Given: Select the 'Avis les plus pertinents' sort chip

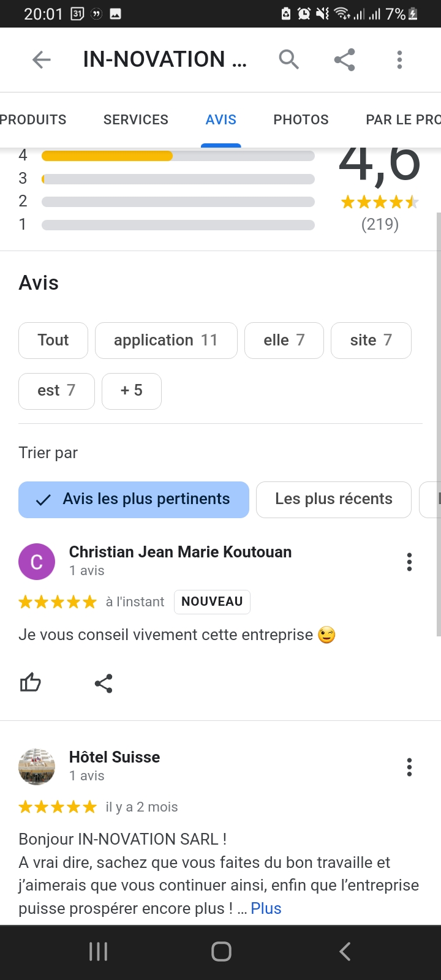Looking at the screenshot, I should 134,499.
